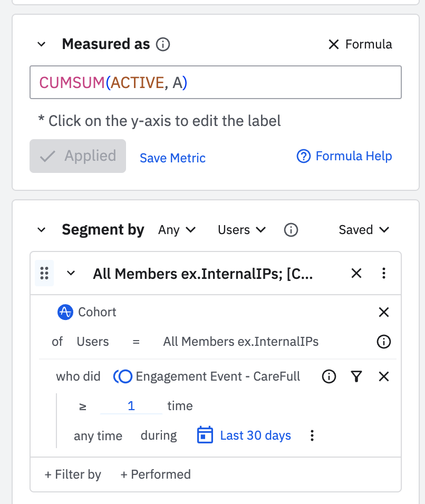The width and height of the screenshot is (425, 504).
Task: View info for All Members ex.InternalIPs cohort
Action: point(384,342)
